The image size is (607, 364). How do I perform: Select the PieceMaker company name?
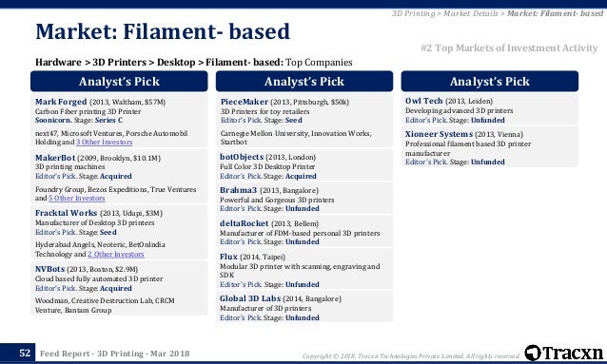[244, 102]
